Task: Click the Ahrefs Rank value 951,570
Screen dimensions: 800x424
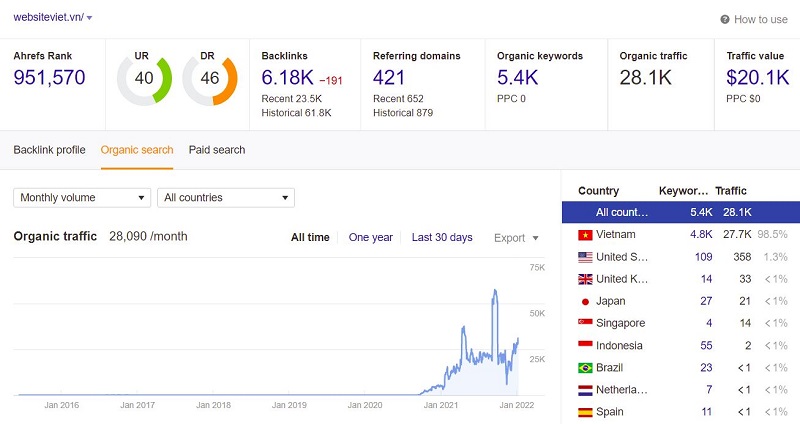Action: click(49, 78)
